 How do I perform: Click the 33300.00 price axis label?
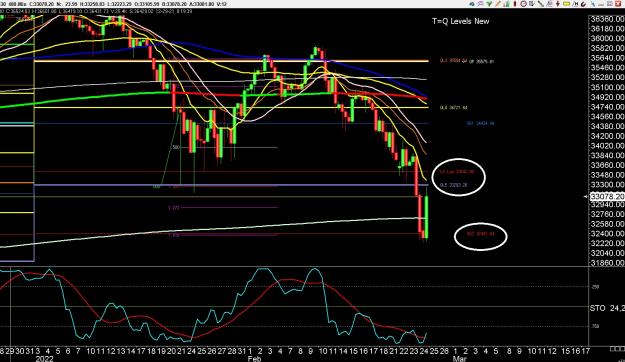(608, 185)
